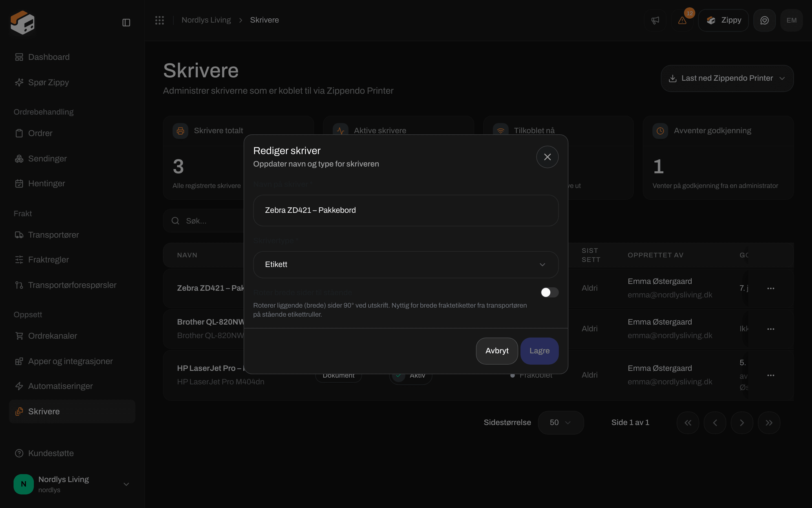Collapse the sidebar panel icon
The width and height of the screenshot is (812, 508).
[126, 23]
